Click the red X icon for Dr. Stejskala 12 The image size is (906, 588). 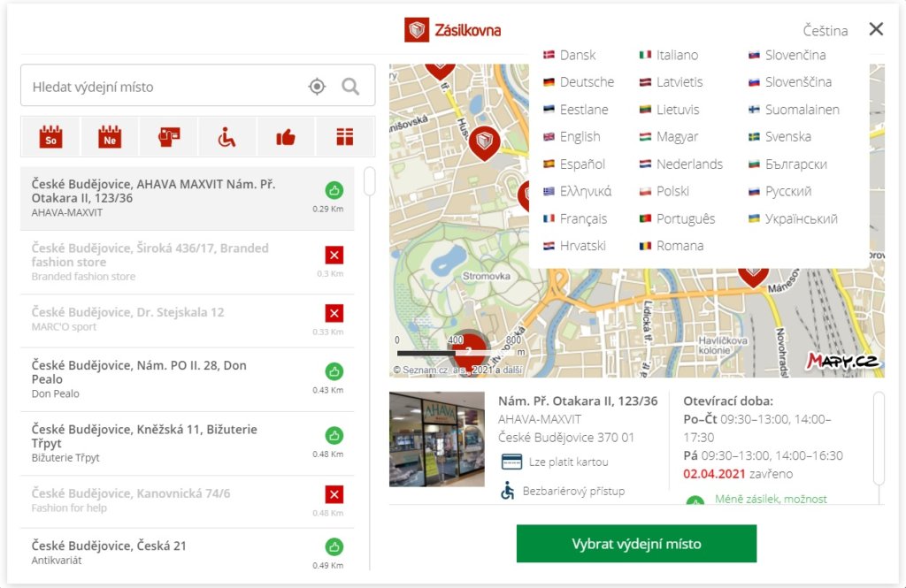334,313
